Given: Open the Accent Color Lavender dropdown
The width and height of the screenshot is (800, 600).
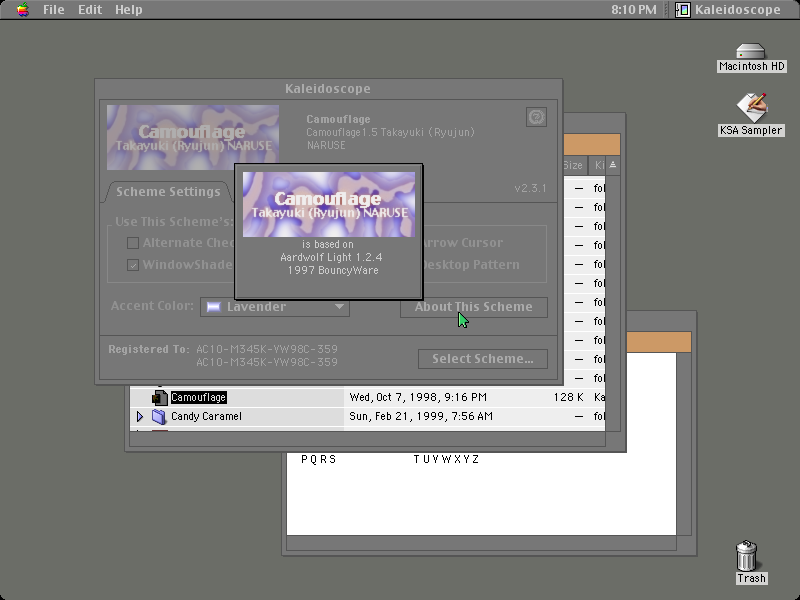Looking at the screenshot, I should [x=274, y=307].
